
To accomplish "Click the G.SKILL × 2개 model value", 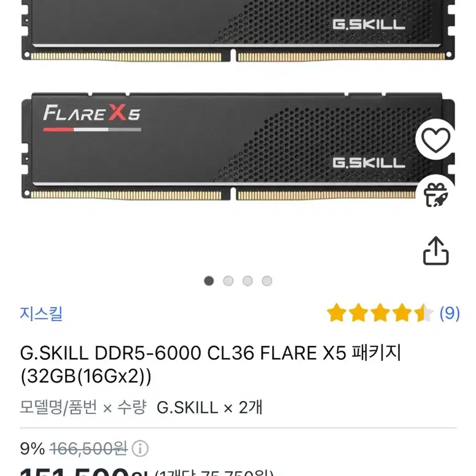I will (x=209, y=407).
